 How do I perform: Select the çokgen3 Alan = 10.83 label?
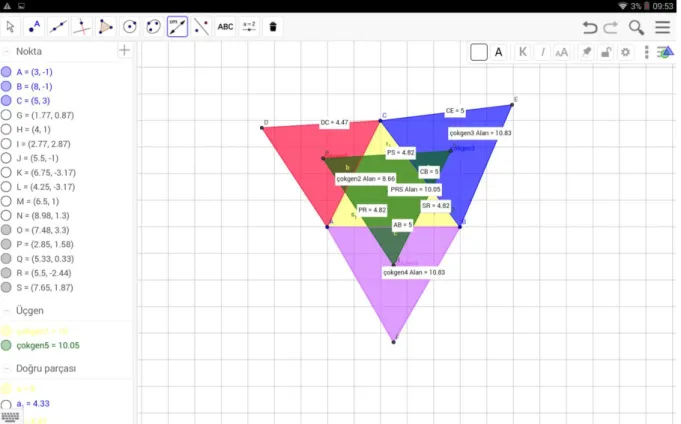(x=480, y=133)
